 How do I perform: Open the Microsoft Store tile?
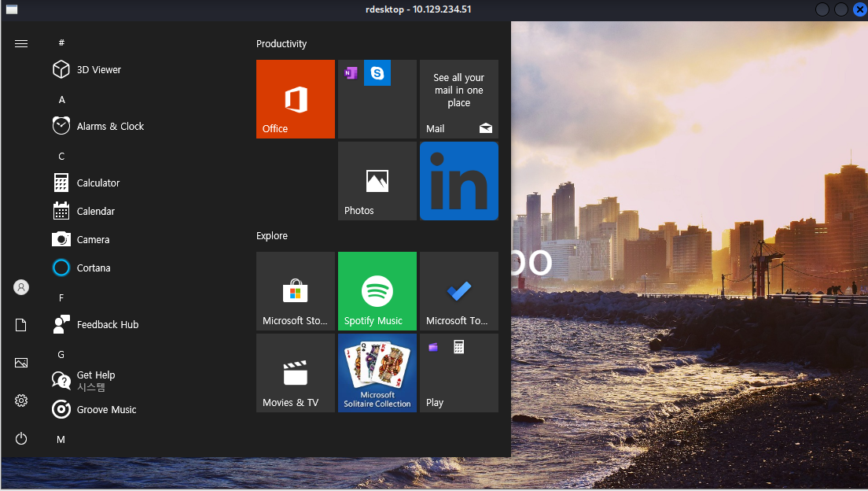[296, 291]
